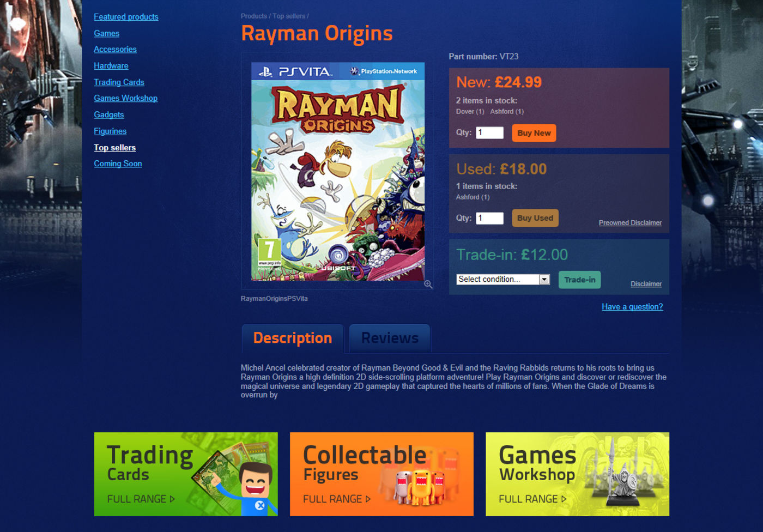This screenshot has height=532, width=763.
Task: Click the Buy New button
Action: 534,133
